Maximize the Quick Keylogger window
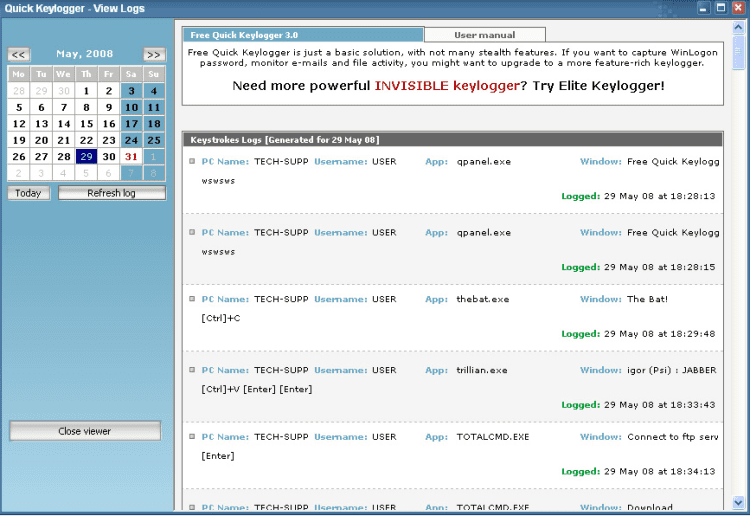 [721, 8]
